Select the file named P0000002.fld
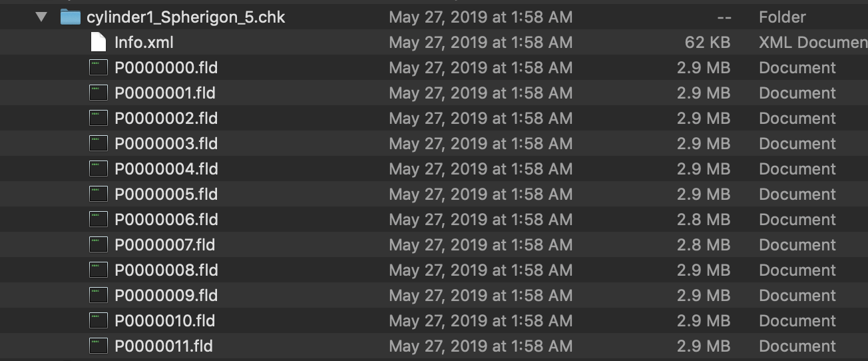 tap(166, 119)
